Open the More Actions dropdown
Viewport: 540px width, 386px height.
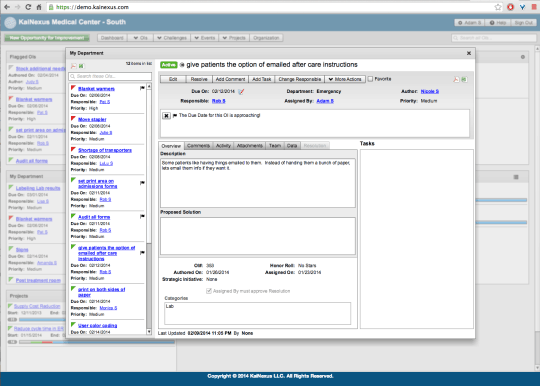point(345,79)
